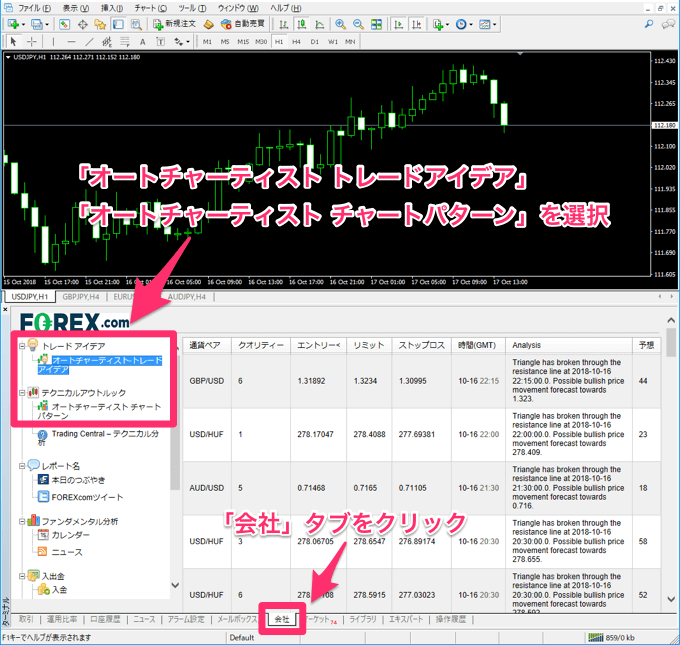This screenshot has height=645, width=680.
Task: Open the dropdown arrow beside the indicators icon
Action: [447, 25]
